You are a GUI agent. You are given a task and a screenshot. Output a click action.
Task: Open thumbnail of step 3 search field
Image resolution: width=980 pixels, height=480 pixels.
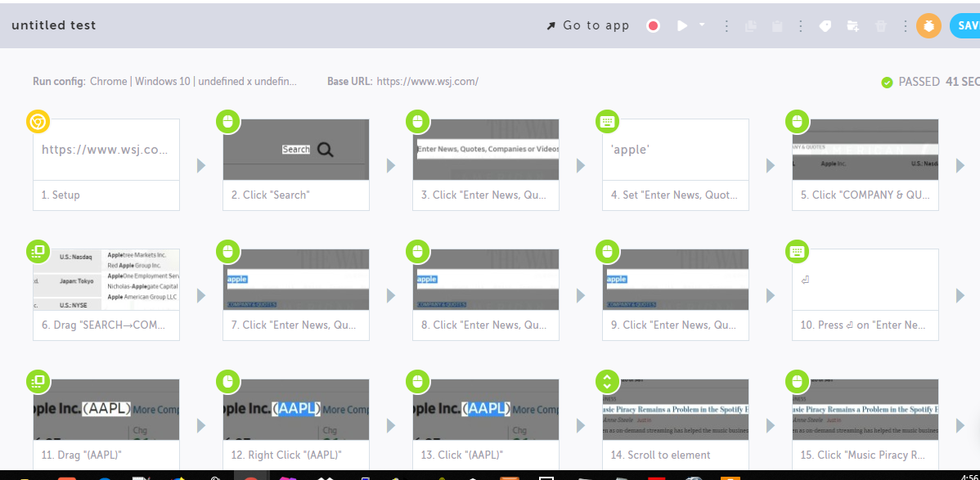486,150
